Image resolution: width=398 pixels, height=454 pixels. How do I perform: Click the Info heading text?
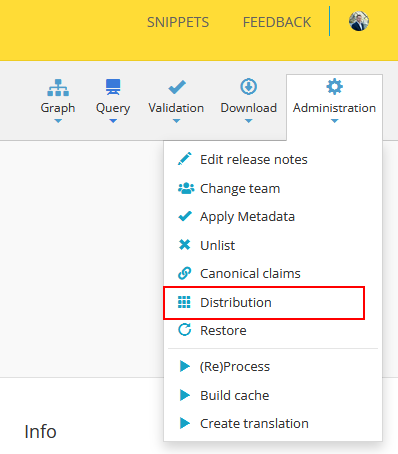(40, 432)
